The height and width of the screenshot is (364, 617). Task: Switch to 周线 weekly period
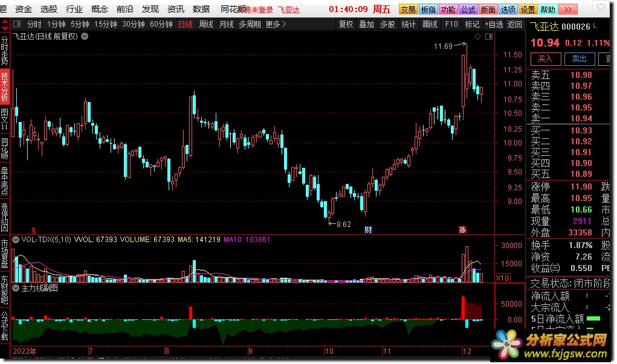(x=206, y=24)
